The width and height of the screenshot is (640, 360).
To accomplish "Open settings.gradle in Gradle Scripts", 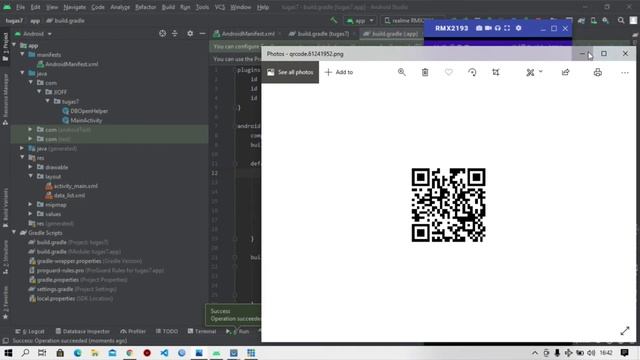I will [72, 289].
